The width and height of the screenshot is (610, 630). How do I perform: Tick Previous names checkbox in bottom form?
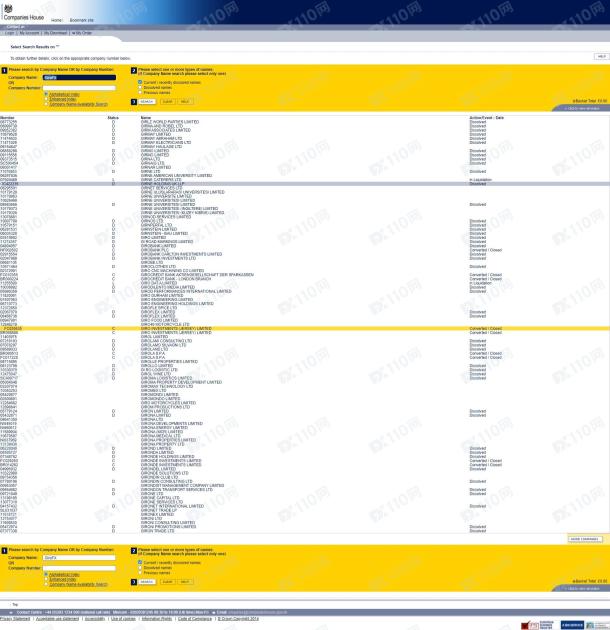(140, 573)
